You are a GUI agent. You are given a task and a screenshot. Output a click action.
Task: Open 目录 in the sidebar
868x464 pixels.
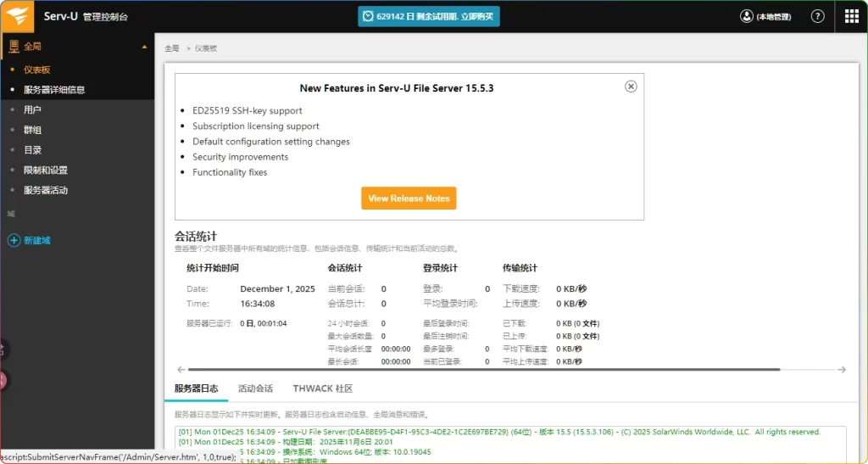(x=33, y=150)
